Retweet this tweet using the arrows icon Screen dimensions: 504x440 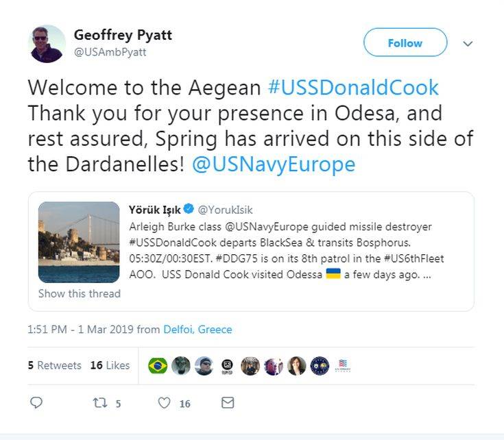tap(99, 403)
